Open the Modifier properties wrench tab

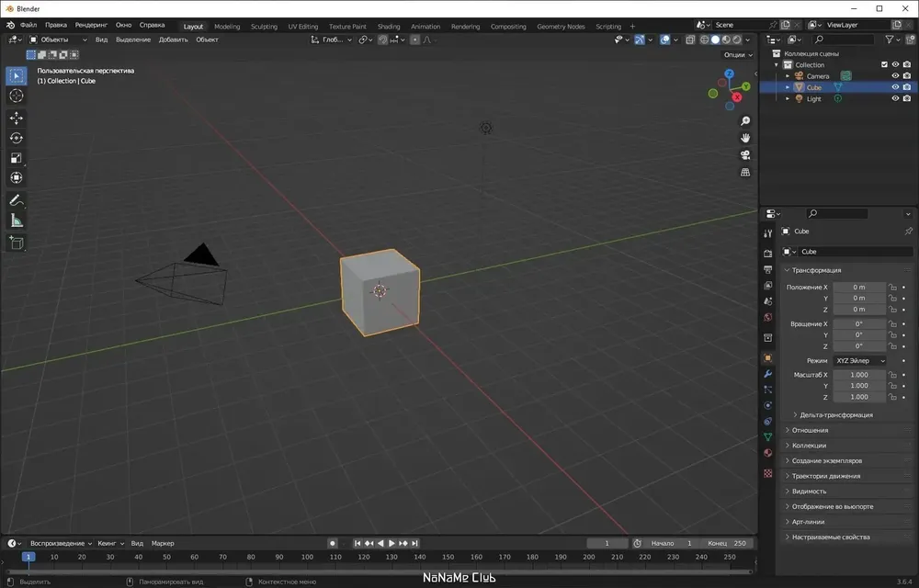click(767, 374)
